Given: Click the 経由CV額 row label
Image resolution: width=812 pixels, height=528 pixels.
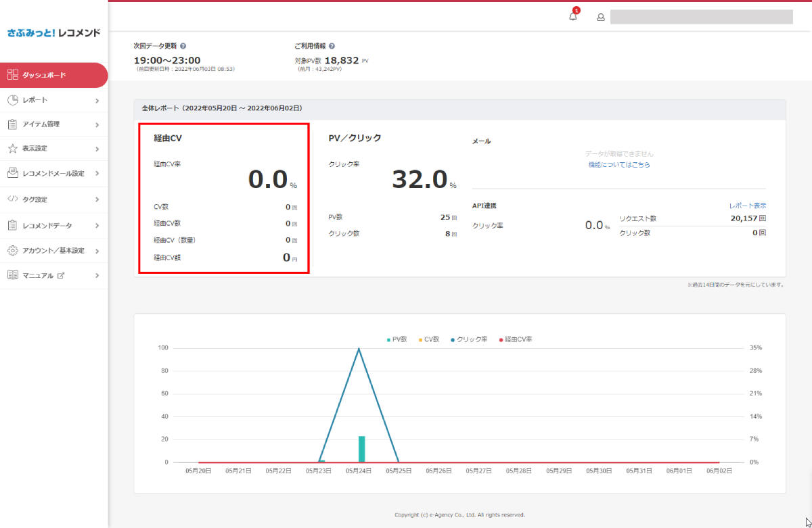Looking at the screenshot, I should click(x=167, y=258).
